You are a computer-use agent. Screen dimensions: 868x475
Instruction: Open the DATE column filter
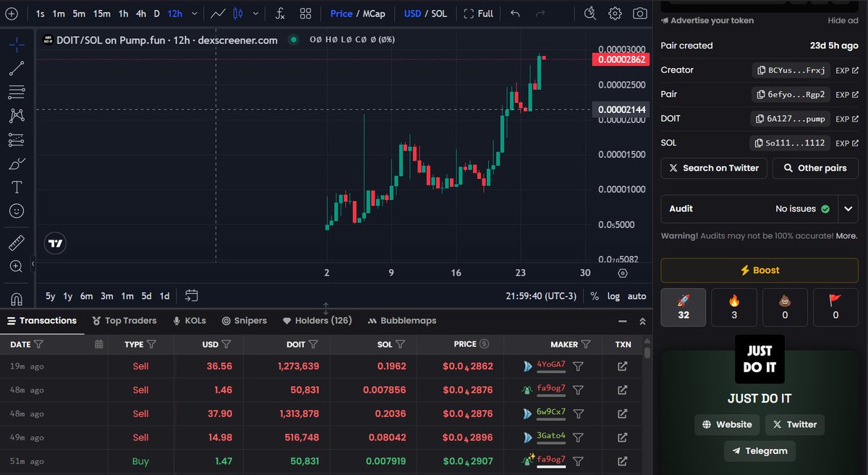tap(38, 345)
